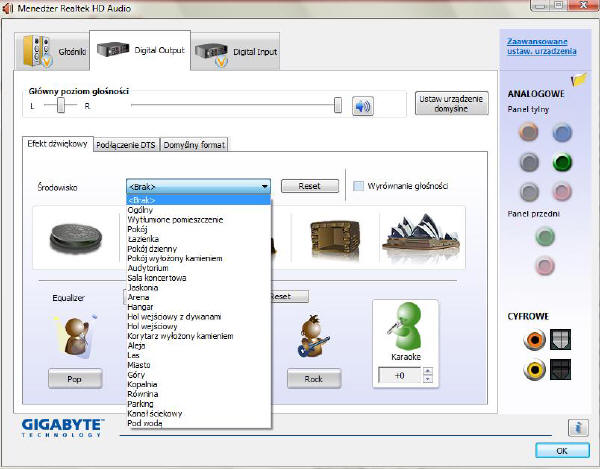This screenshot has width=600, height=469.
Task: Click the lower optical digital port icon
Action: pos(561,370)
